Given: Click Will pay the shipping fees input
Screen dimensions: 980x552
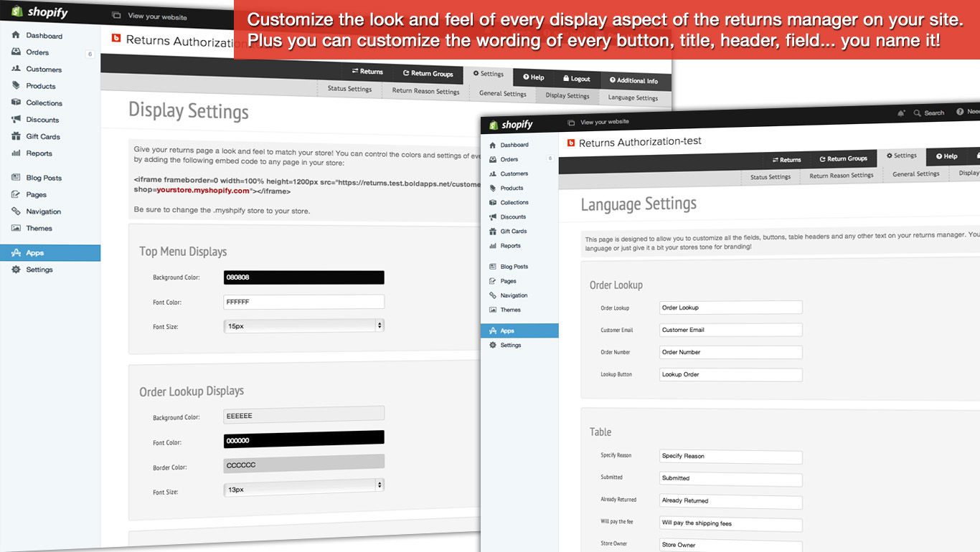Looking at the screenshot, I should 730,523.
